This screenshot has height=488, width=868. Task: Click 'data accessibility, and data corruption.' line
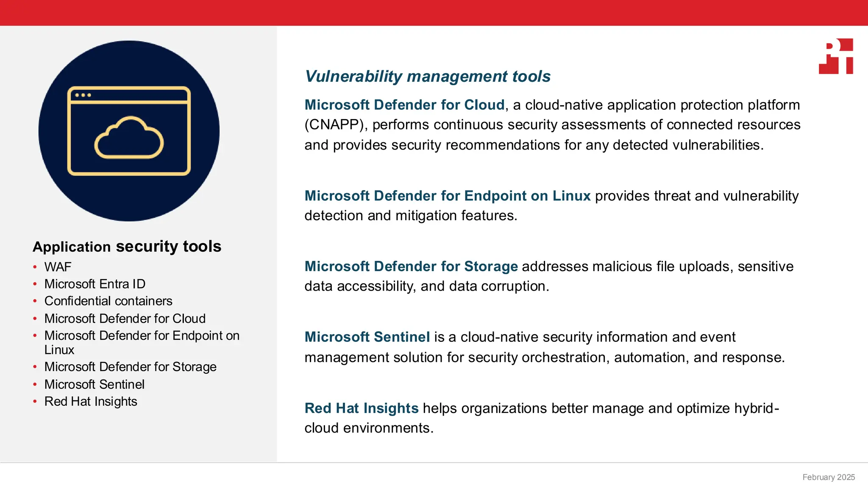pos(427,286)
